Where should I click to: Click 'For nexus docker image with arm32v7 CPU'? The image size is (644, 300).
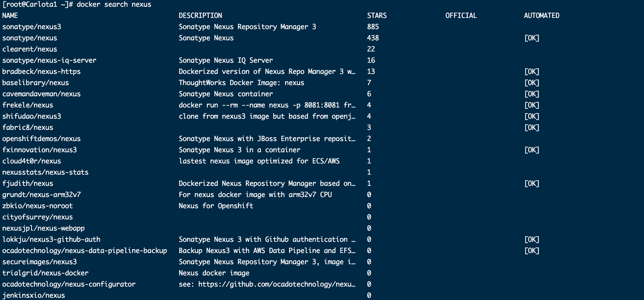click(255, 195)
